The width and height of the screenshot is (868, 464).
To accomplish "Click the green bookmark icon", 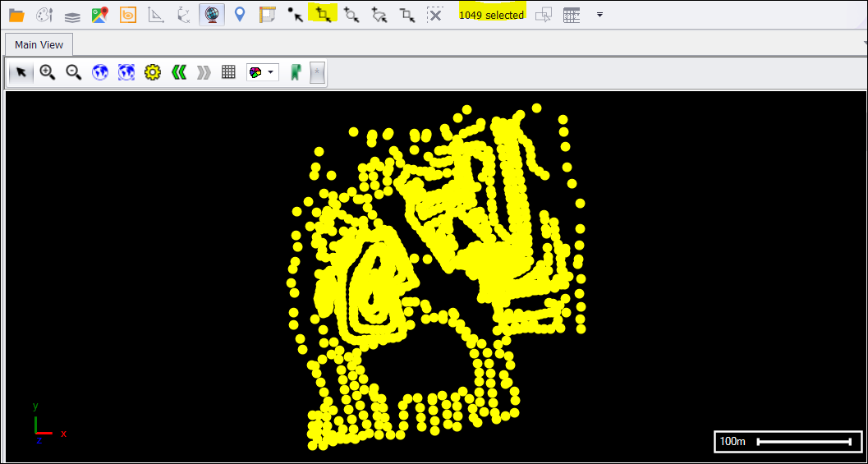I will click(296, 72).
